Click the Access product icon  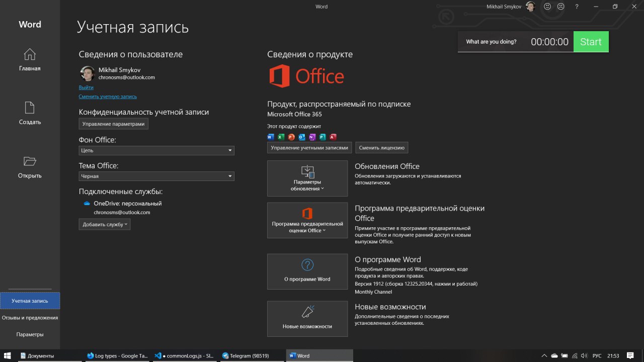(x=333, y=137)
